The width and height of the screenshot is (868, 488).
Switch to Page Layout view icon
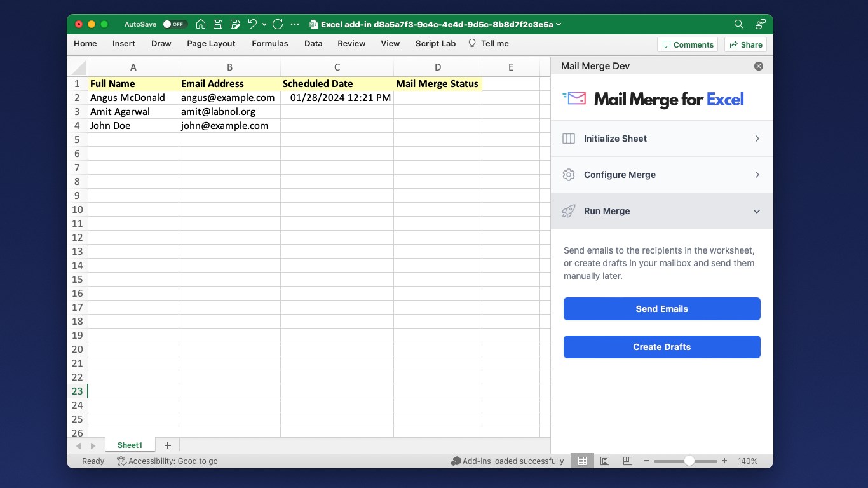pos(605,461)
